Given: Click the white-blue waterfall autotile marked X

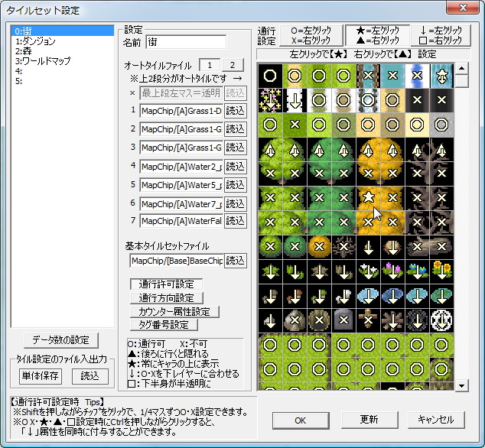Looking at the screenshot, I should (417, 76).
